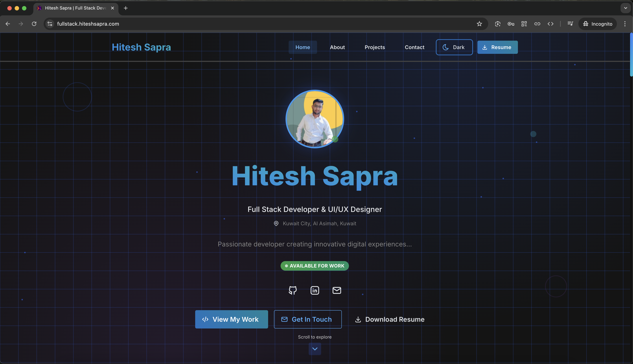Open the LinkedIn profile icon

point(314,290)
